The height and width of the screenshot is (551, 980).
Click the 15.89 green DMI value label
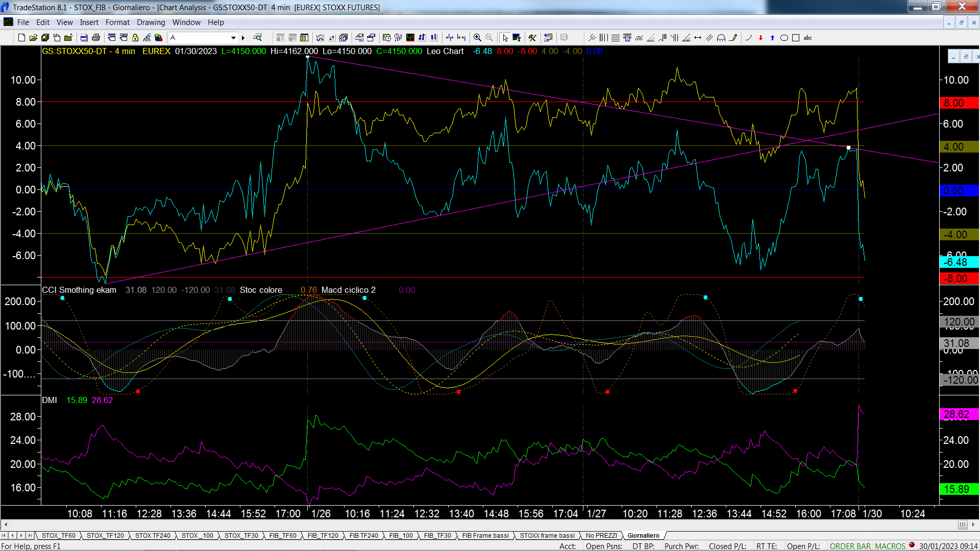[x=959, y=489]
